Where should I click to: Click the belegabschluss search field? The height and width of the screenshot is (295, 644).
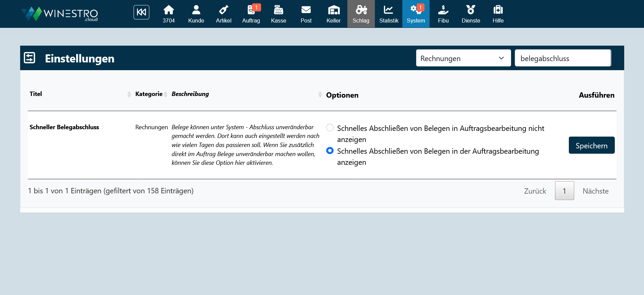(563, 58)
